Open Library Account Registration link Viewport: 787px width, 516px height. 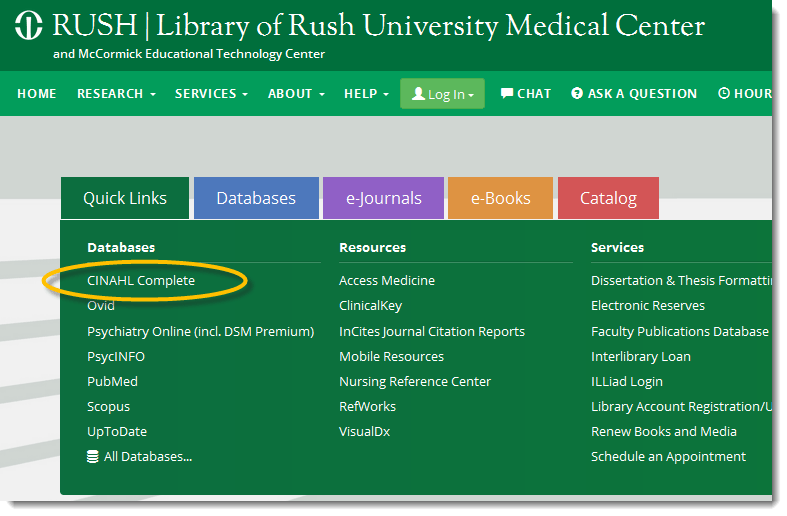click(681, 407)
